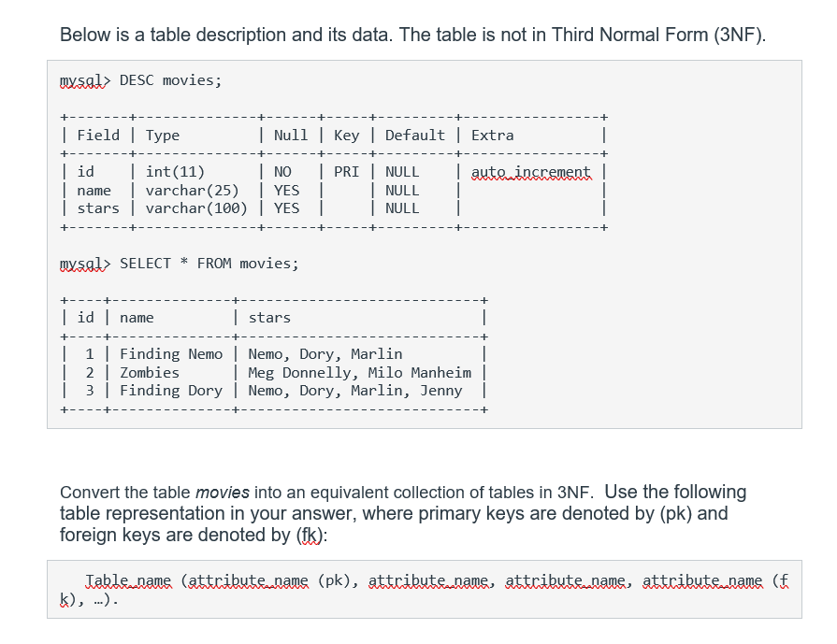
Task: Click the 'int(11)' type value
Action: pyautogui.click(x=175, y=172)
